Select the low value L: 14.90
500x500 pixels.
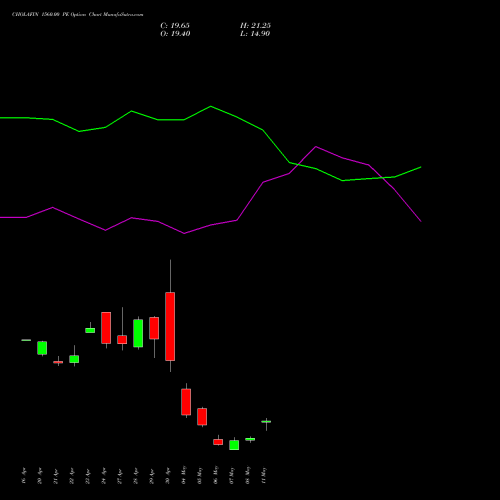255,34
